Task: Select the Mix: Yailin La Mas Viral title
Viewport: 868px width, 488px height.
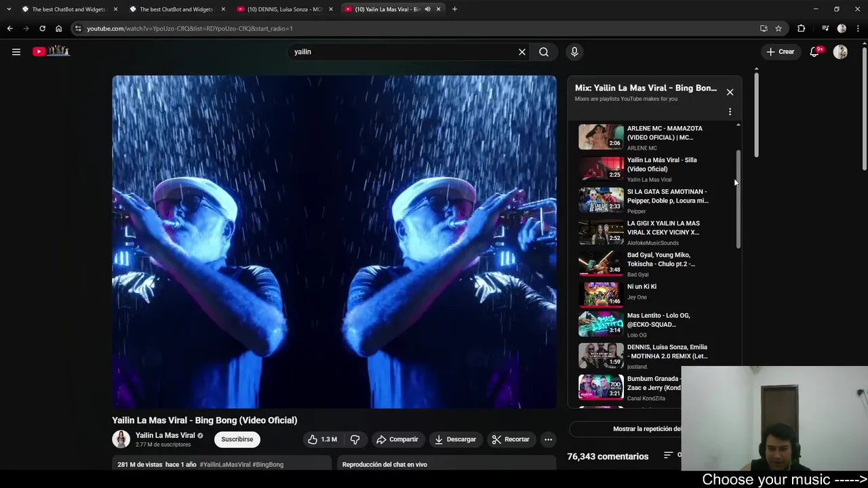Action: (646, 88)
